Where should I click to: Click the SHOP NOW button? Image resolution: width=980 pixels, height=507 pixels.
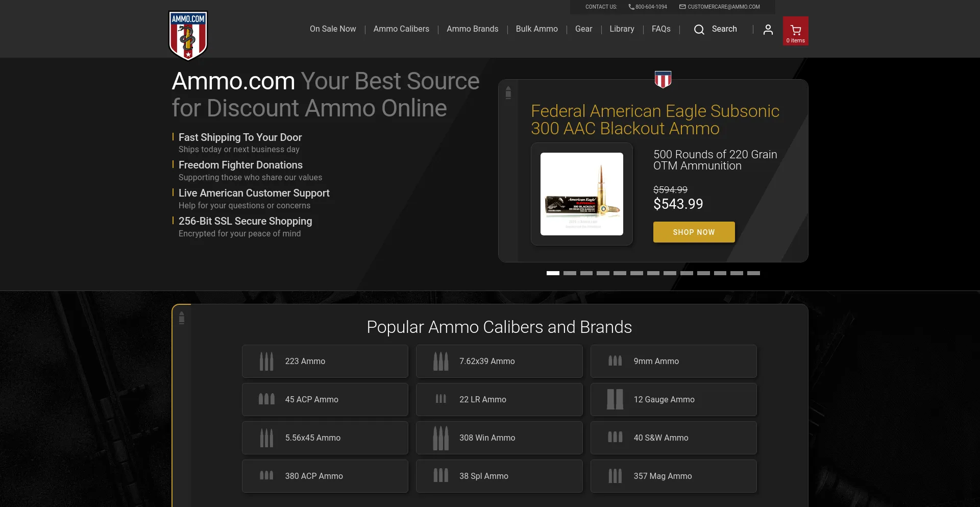694,232
